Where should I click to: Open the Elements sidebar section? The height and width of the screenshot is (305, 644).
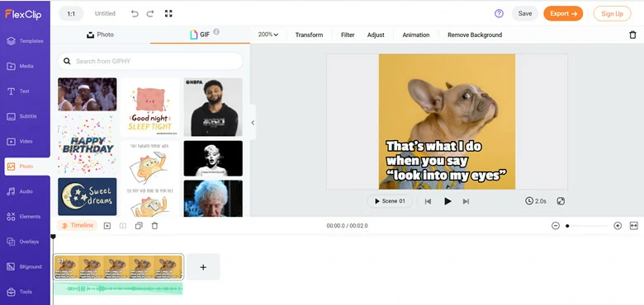coord(25,217)
